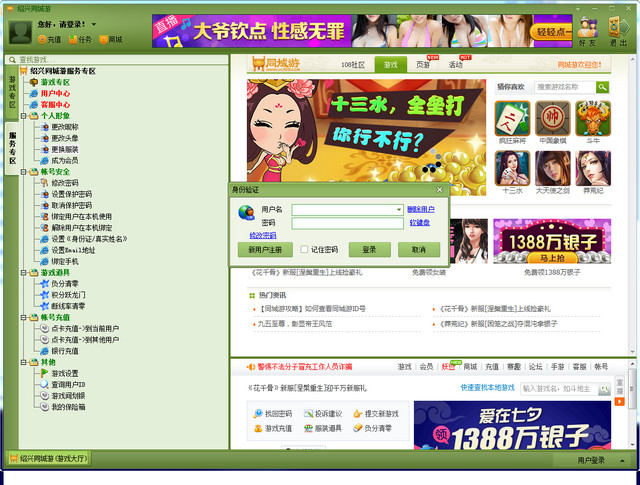Collapse the 帐号安全 tree node
Viewport: 640px width, 485px height.
[24, 172]
